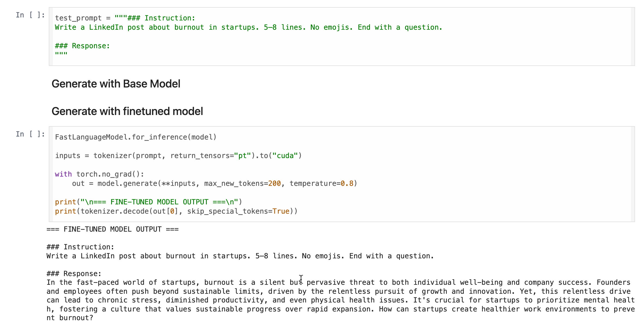Click the generated burnout paragraph in output

(x=341, y=300)
